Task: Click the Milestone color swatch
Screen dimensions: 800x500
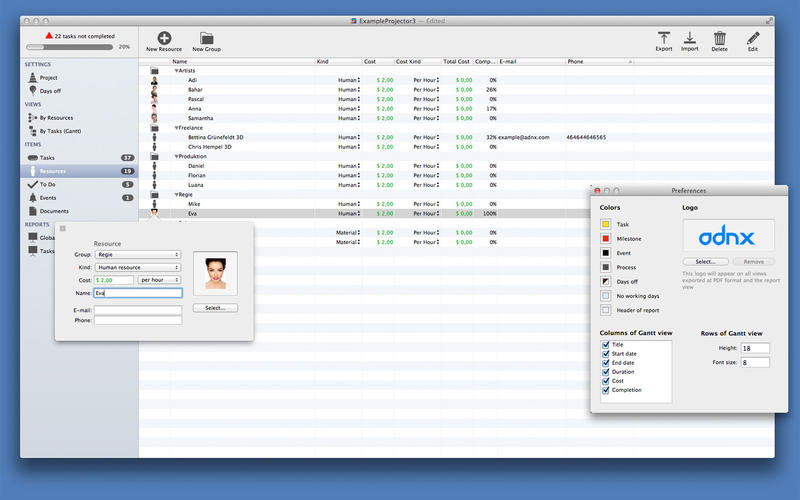Action: [606, 239]
